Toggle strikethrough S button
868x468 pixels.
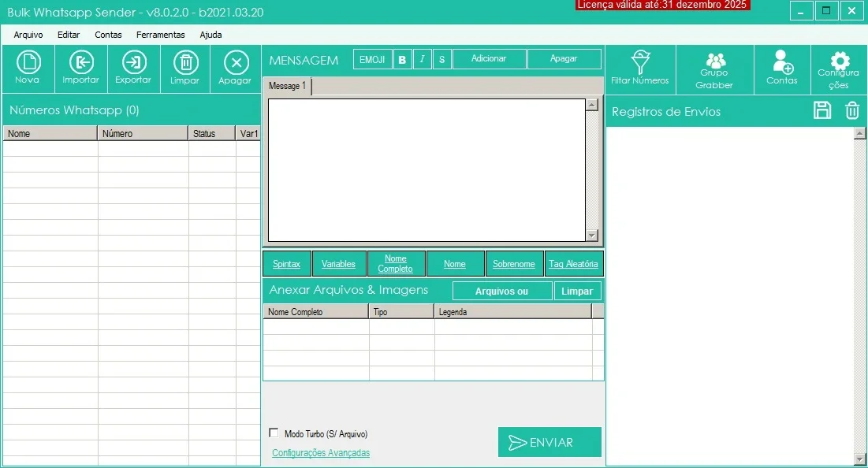click(x=441, y=59)
